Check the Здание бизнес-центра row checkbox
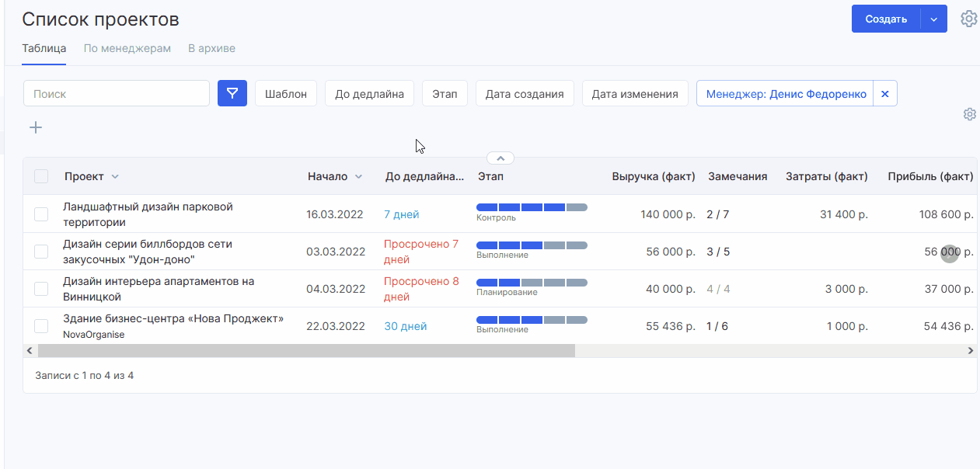The image size is (980, 469). click(41, 326)
